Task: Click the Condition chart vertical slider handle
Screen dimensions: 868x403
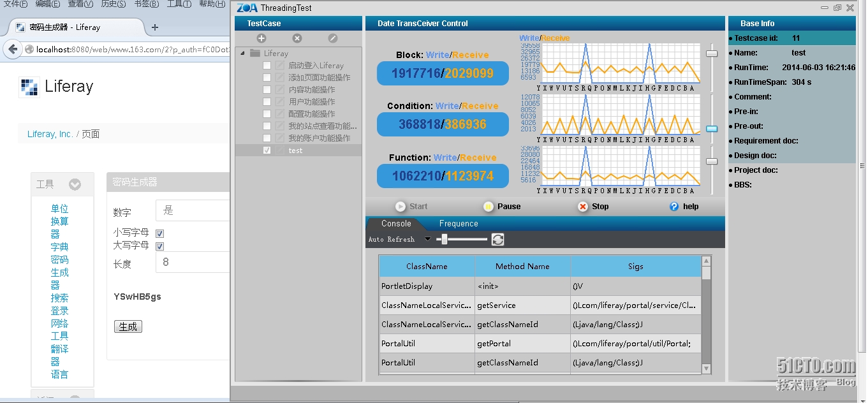Action: tap(712, 128)
